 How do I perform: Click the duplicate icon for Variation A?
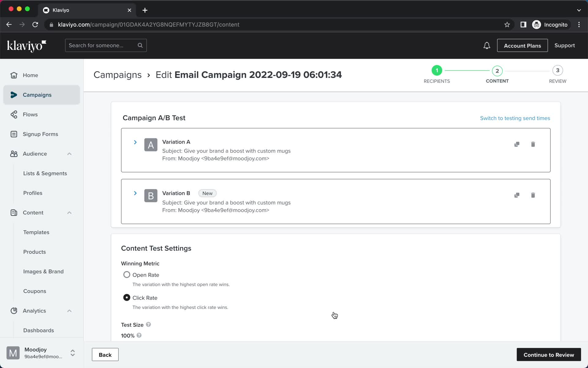click(517, 144)
